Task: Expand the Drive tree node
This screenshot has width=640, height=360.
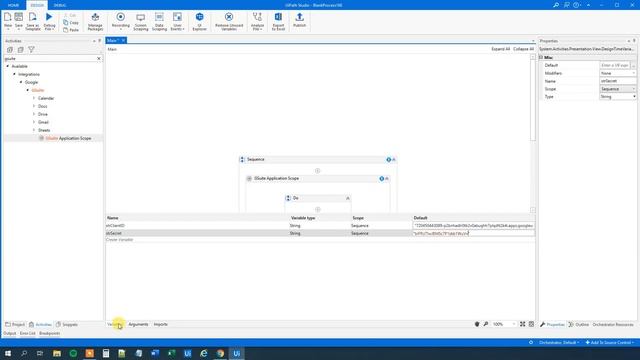Action: coord(34,114)
